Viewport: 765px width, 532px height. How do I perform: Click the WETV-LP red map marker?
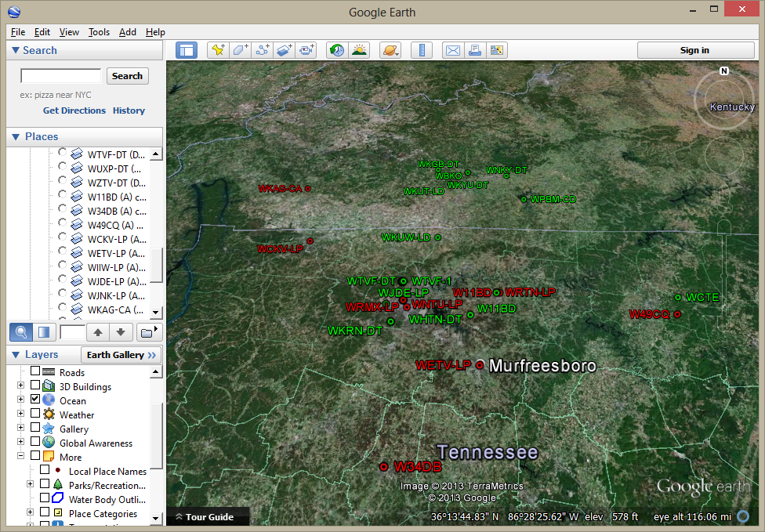(x=480, y=365)
